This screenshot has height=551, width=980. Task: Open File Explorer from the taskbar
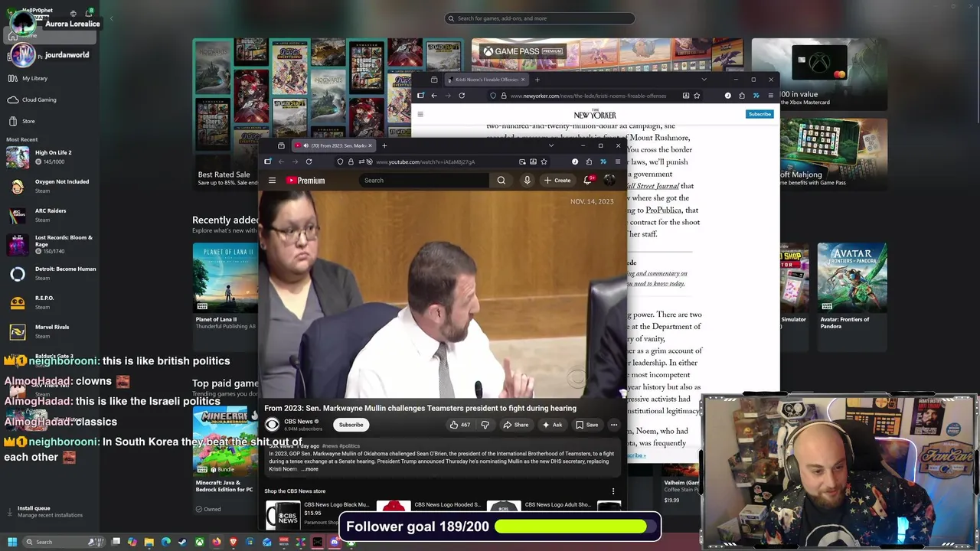[x=149, y=542]
